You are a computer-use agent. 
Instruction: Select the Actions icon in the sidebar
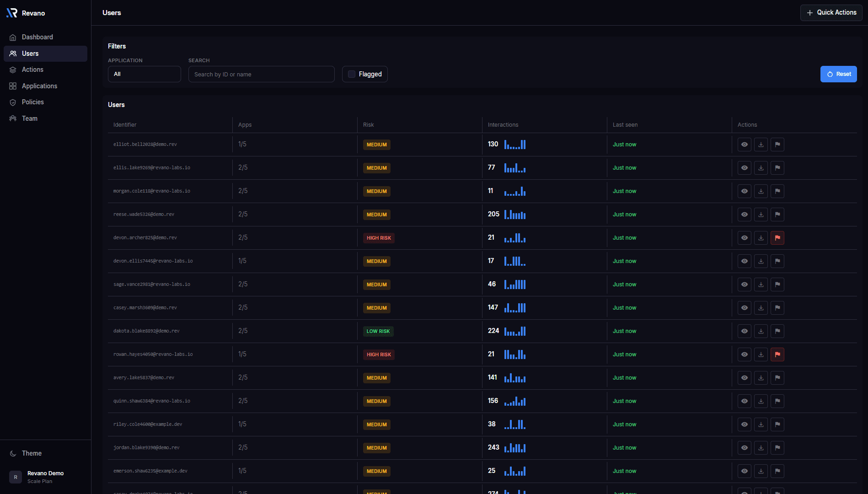pyautogui.click(x=13, y=70)
